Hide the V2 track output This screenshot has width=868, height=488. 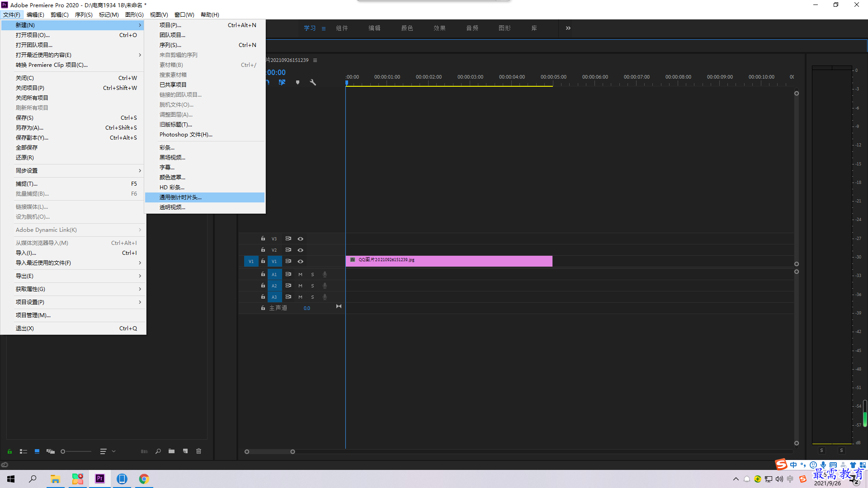[300, 250]
